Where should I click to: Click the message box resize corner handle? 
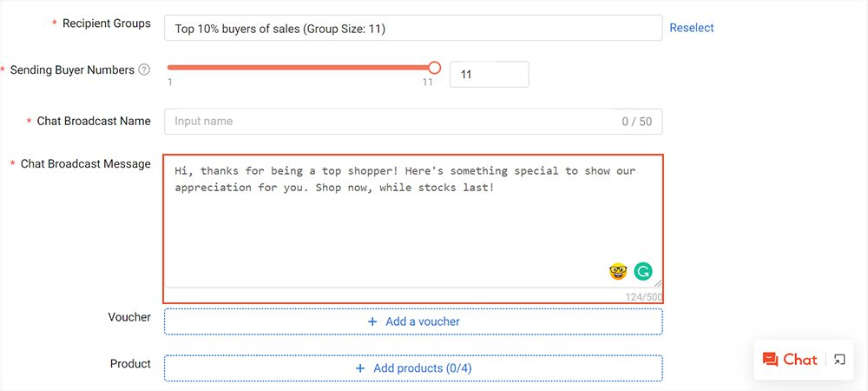point(657,282)
